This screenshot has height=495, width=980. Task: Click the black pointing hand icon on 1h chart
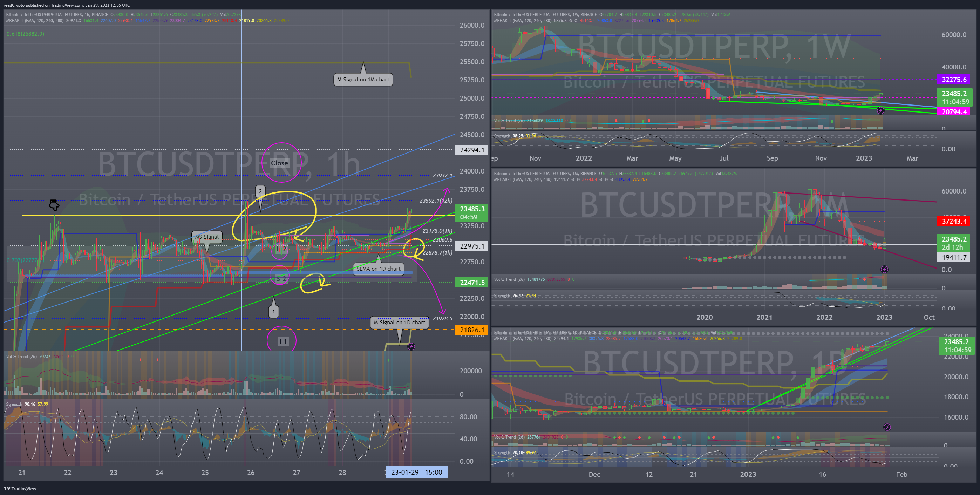pos(54,205)
